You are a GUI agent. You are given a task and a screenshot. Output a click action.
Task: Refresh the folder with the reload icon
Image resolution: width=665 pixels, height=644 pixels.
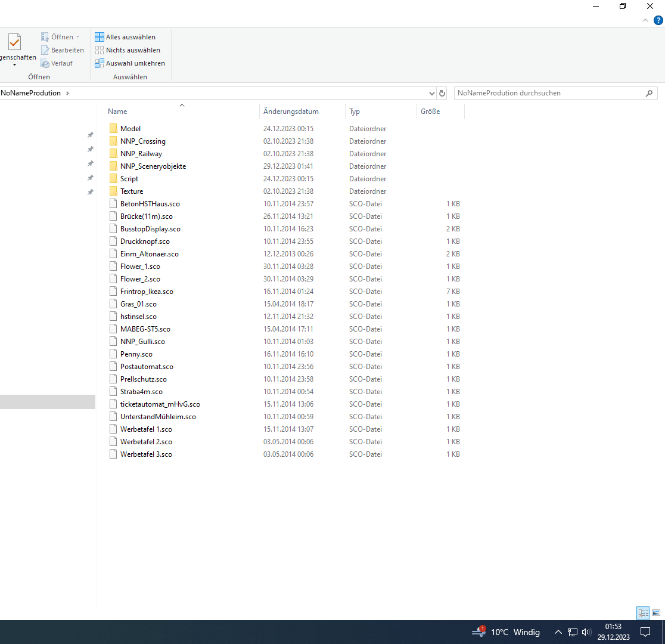pos(442,94)
